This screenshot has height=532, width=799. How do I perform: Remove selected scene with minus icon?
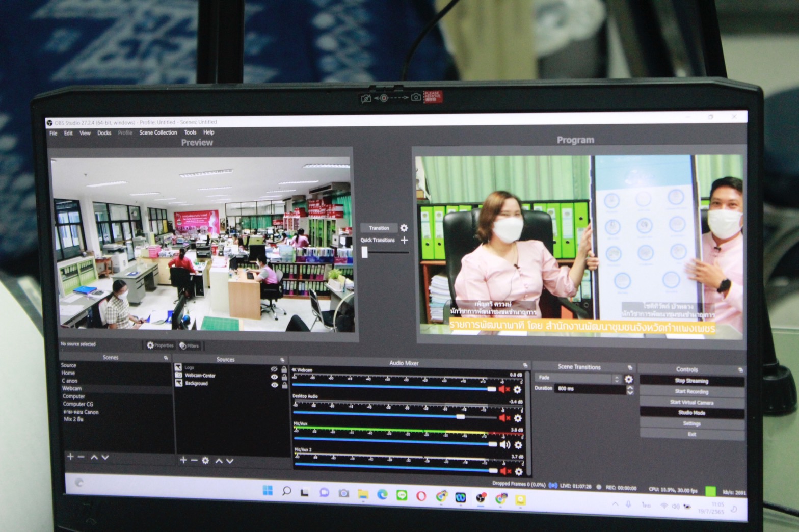(81, 457)
